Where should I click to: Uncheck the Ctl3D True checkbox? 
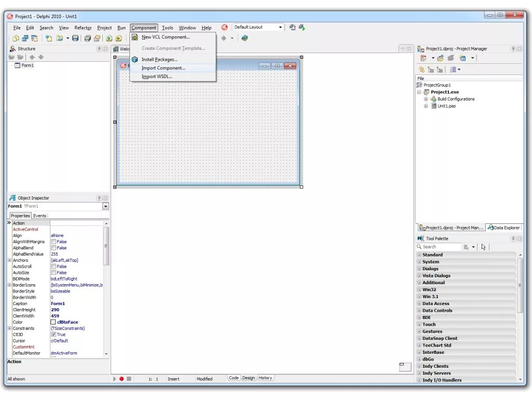(54, 334)
